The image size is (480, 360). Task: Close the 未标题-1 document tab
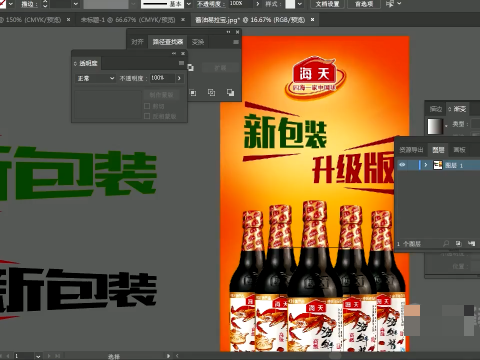(x=183, y=20)
